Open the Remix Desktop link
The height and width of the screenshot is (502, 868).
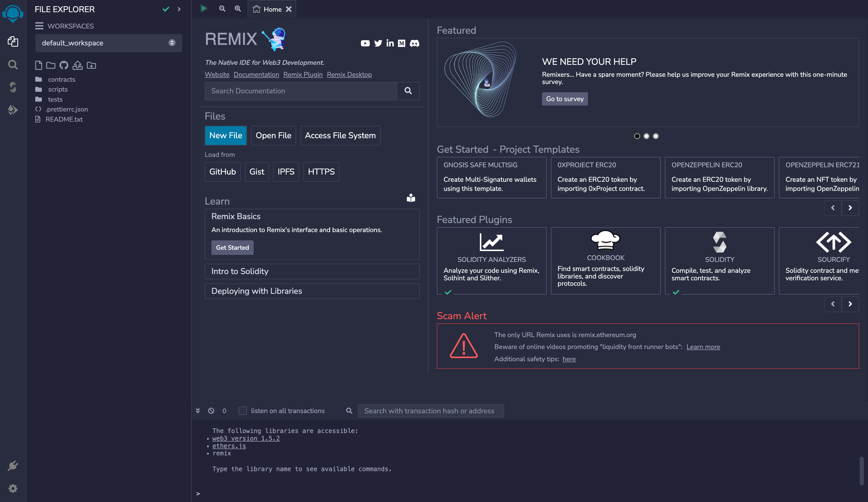(349, 74)
